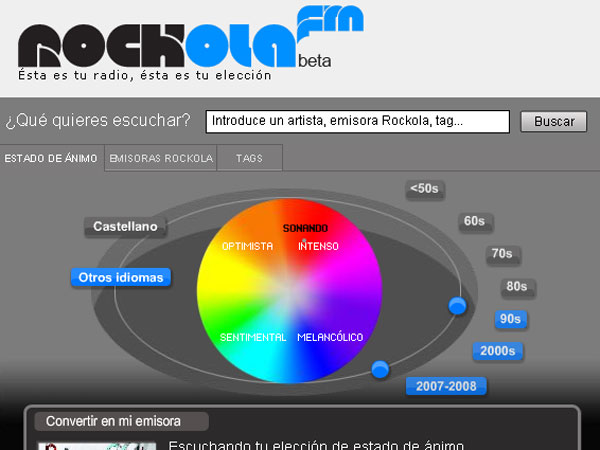Open the Estado de Ánimo tab
Screen dimensions: 600x450
tap(51, 158)
